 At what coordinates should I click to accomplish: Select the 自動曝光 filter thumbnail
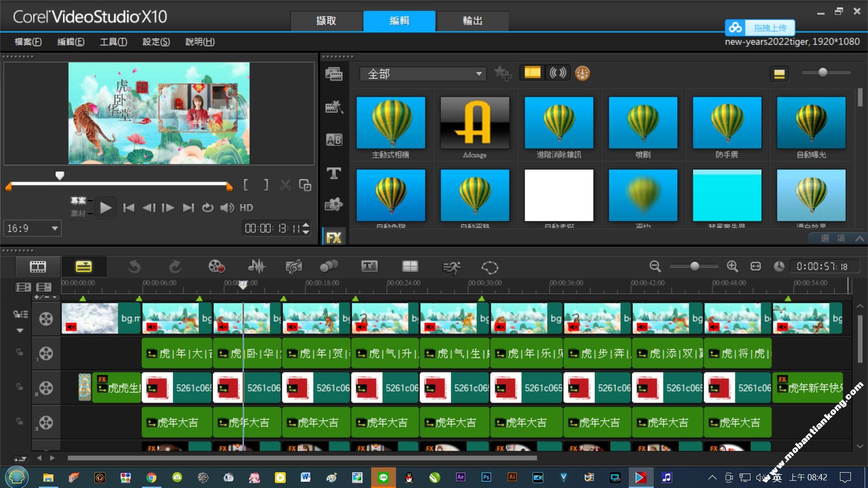click(x=811, y=123)
